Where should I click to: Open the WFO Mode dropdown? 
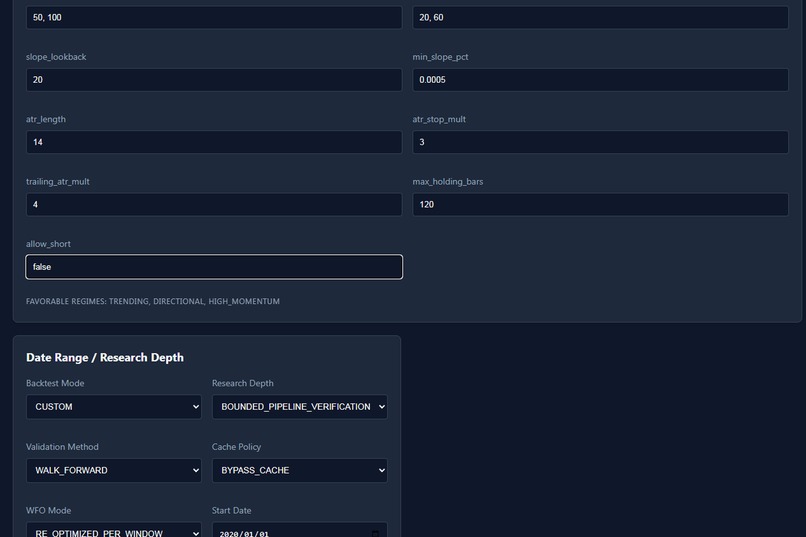tap(114, 530)
